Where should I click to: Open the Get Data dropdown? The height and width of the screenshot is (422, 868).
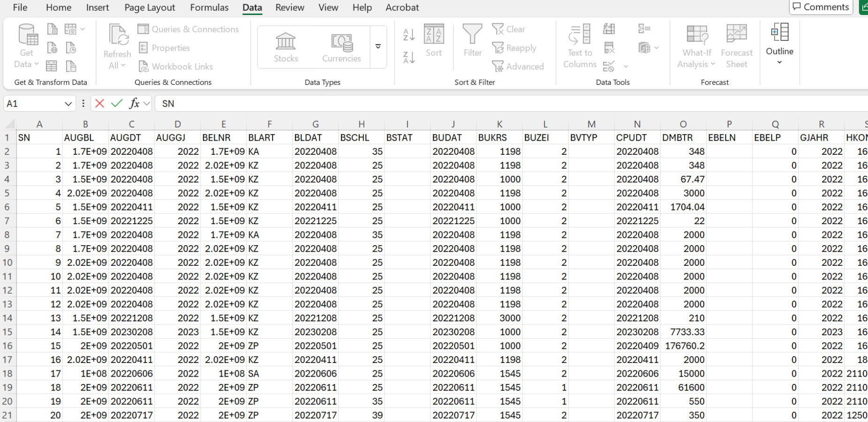pos(26,46)
